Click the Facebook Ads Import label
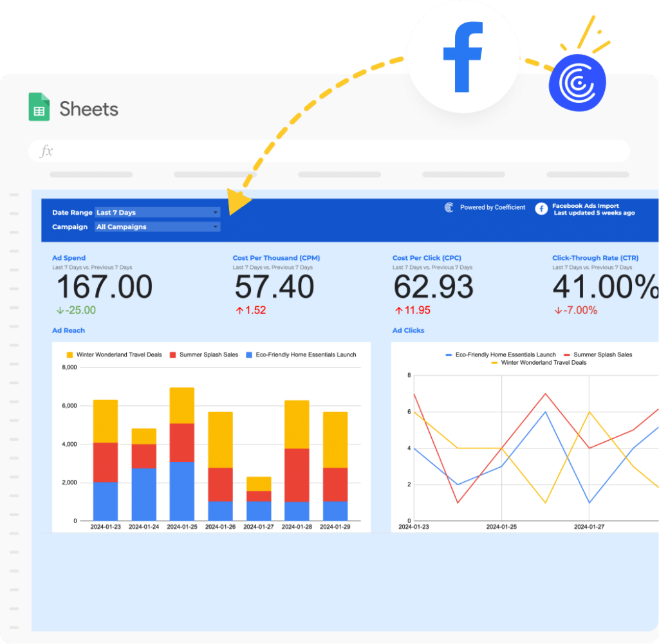 point(586,206)
